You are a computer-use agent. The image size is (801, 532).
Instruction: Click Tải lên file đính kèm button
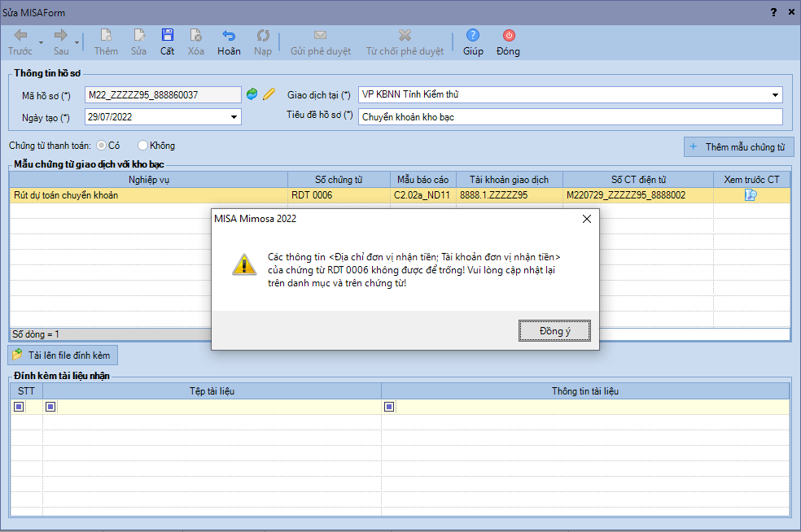click(x=63, y=355)
